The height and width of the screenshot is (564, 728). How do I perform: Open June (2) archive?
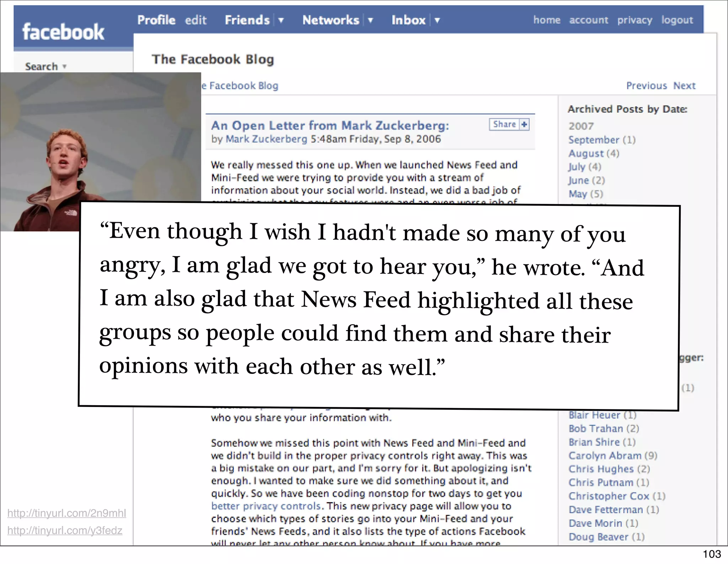pos(587,181)
